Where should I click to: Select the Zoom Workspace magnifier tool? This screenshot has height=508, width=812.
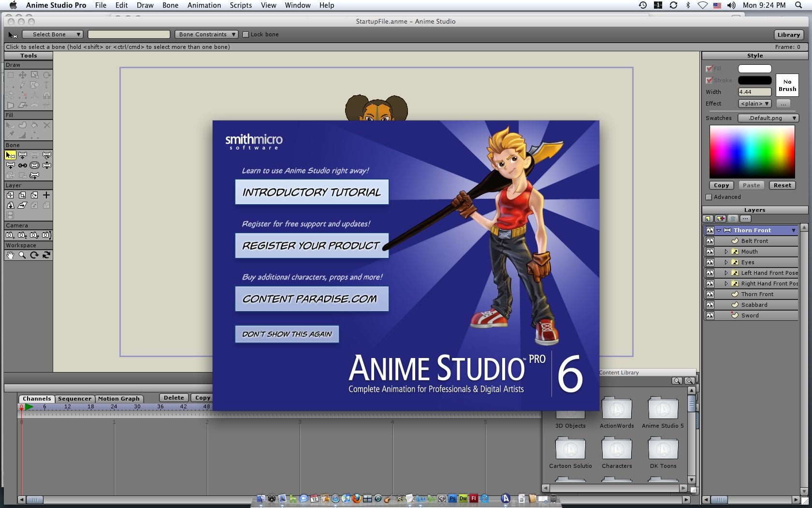22,255
